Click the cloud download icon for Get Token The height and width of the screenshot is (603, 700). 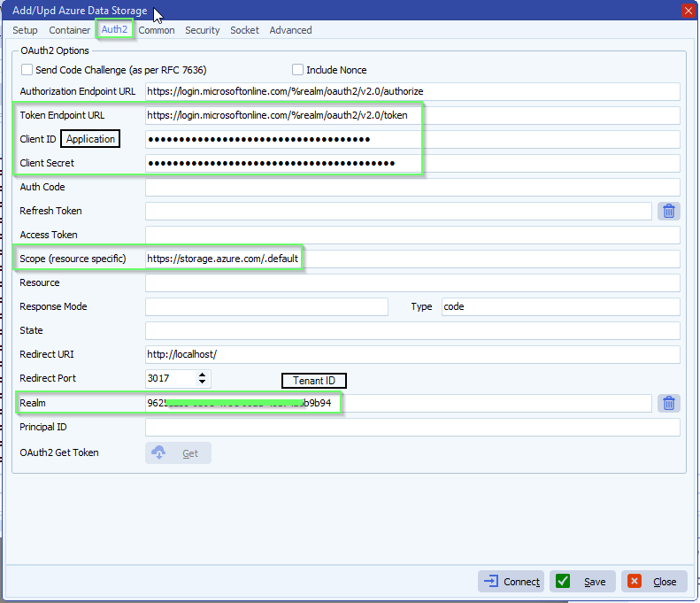click(x=158, y=453)
